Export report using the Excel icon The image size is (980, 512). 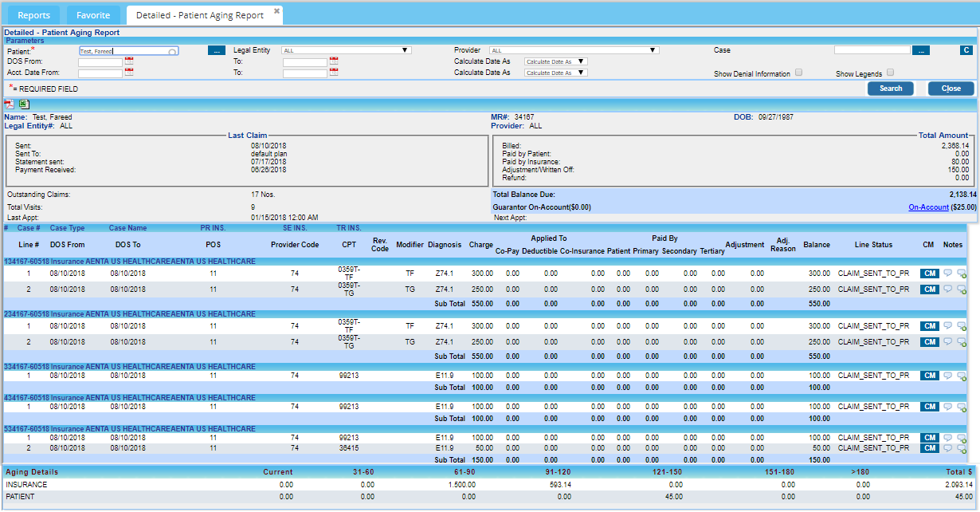[x=24, y=104]
